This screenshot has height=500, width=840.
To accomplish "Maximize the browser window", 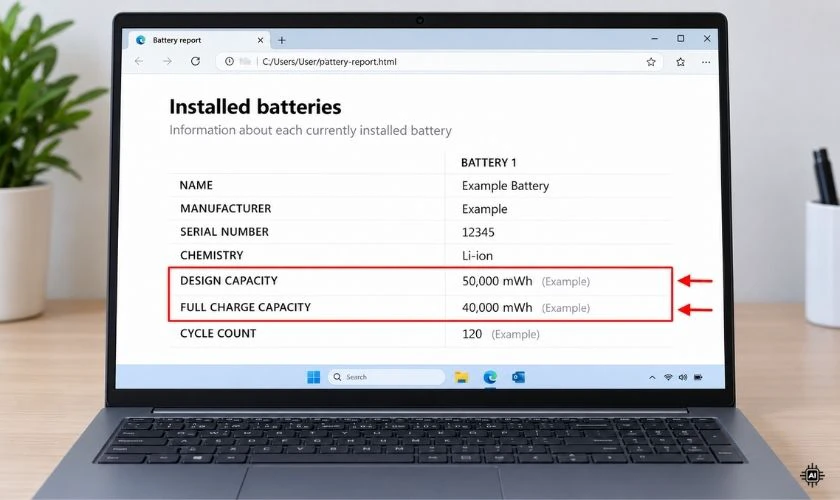I will (x=680, y=39).
